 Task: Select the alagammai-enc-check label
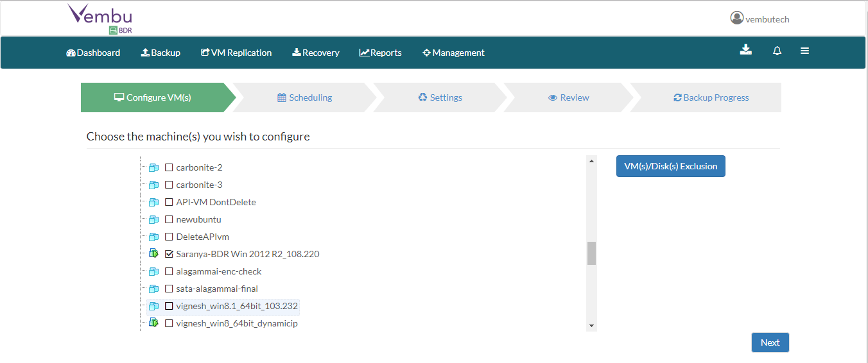coord(219,271)
